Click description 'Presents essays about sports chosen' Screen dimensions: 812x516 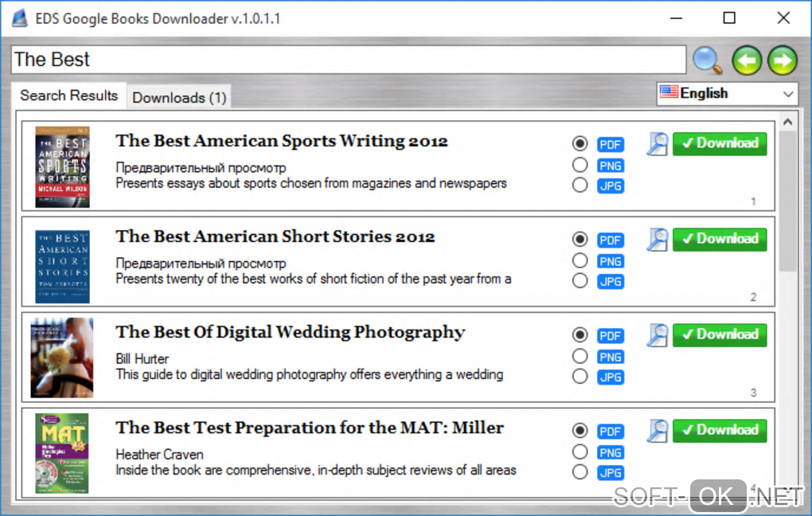pyautogui.click(x=310, y=183)
